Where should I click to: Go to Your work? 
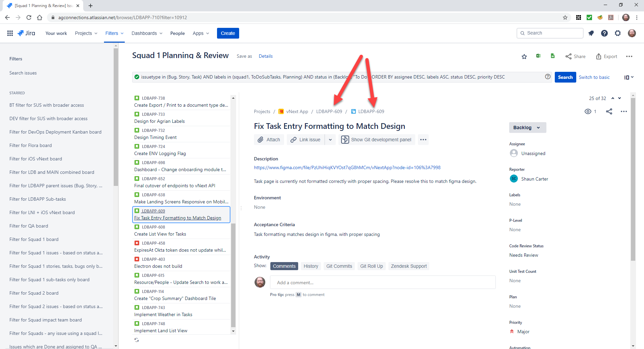tap(56, 33)
